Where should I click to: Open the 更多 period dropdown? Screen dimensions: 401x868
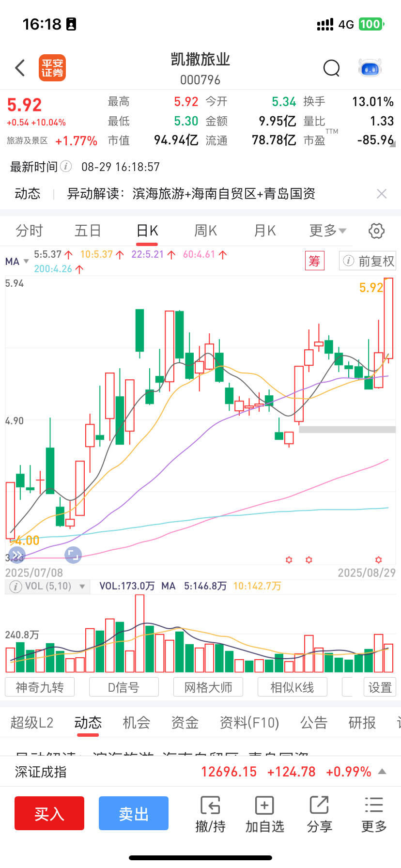328,231
